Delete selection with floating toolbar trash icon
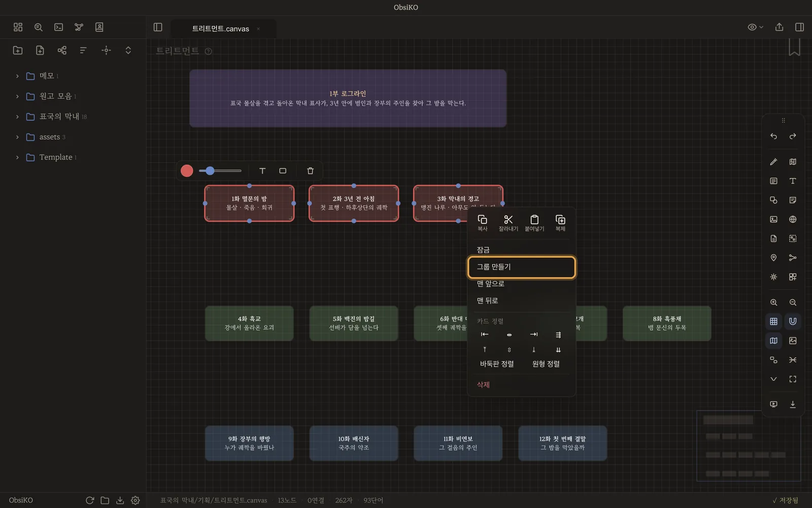 (310, 171)
